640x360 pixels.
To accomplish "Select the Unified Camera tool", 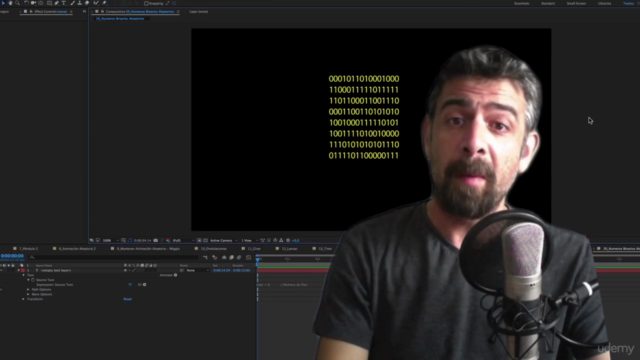I will point(33,3).
